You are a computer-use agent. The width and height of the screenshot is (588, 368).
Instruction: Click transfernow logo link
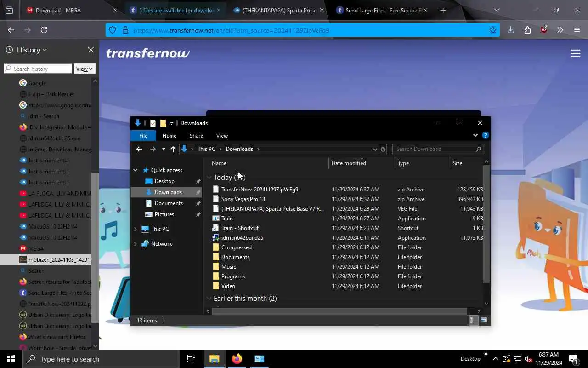click(x=148, y=53)
